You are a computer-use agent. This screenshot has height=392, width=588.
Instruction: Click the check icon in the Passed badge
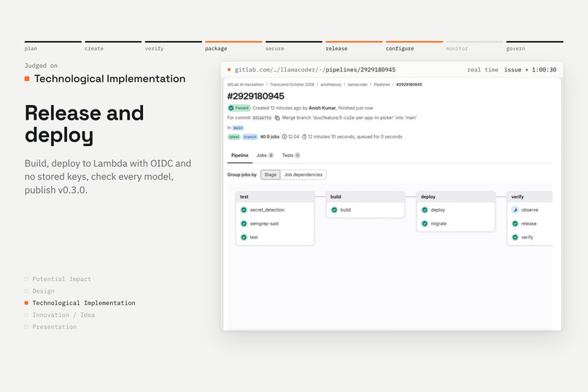click(x=231, y=108)
